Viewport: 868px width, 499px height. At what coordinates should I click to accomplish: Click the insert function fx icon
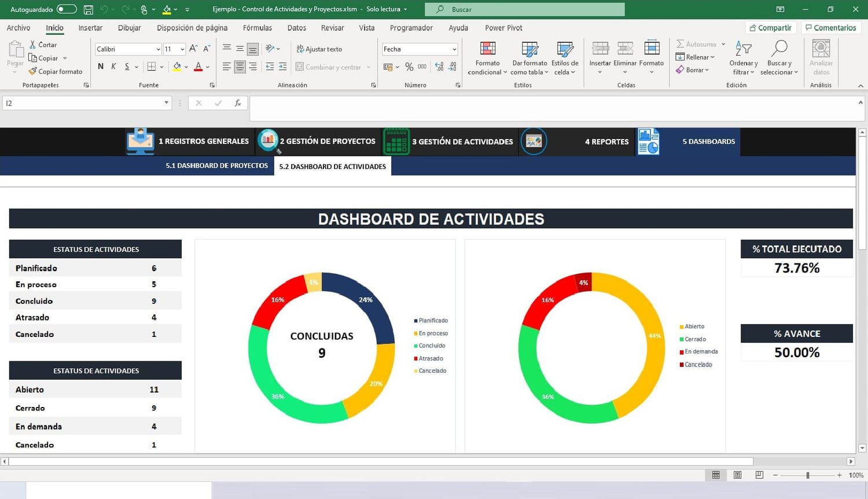pos(237,103)
